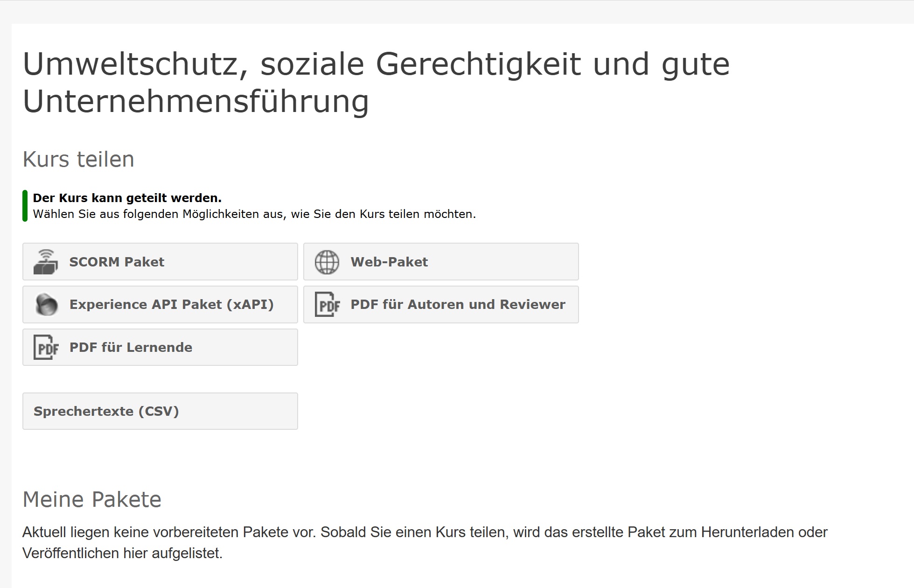Export the course as SCORM Paket
The image size is (914, 588).
coord(160,262)
